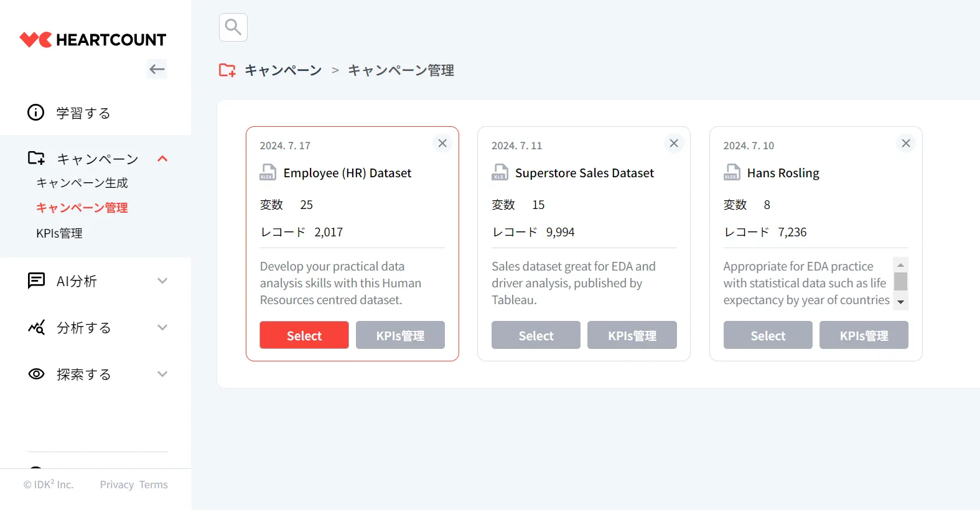This screenshot has height=510, width=980.
Task: Select the Employee (HR) Dataset campaign
Action: click(x=304, y=335)
